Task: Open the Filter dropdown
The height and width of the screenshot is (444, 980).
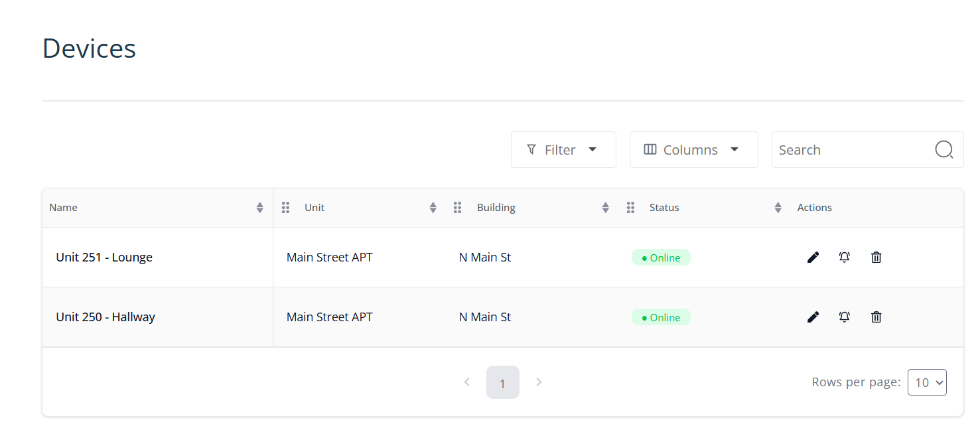Action: tap(563, 150)
